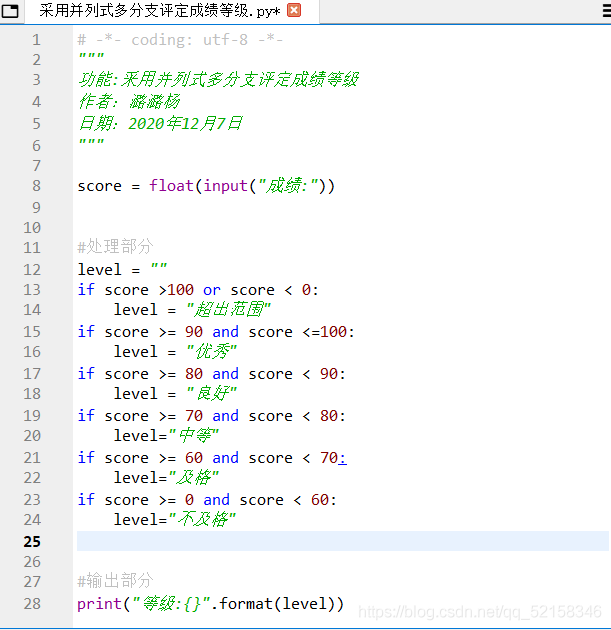Click the level = "" assignment line
Screen dimensions: 611x630
122,269
